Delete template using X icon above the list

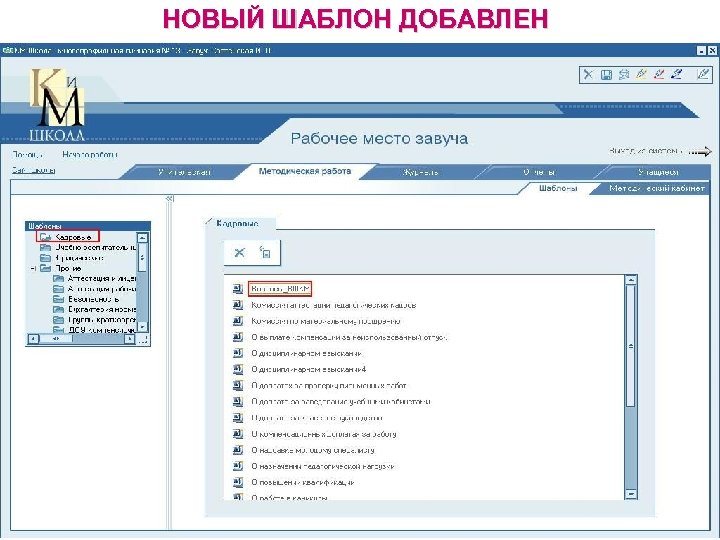click(x=239, y=253)
